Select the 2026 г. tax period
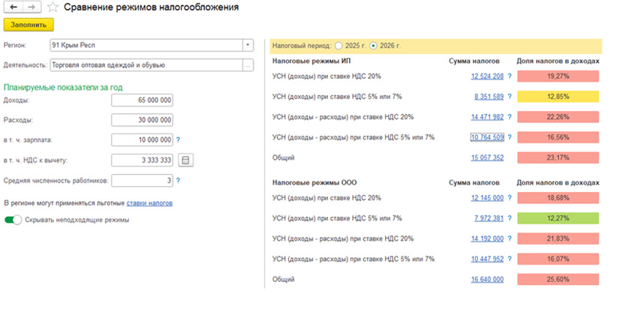Screen dimensions: 644x312 374,46
